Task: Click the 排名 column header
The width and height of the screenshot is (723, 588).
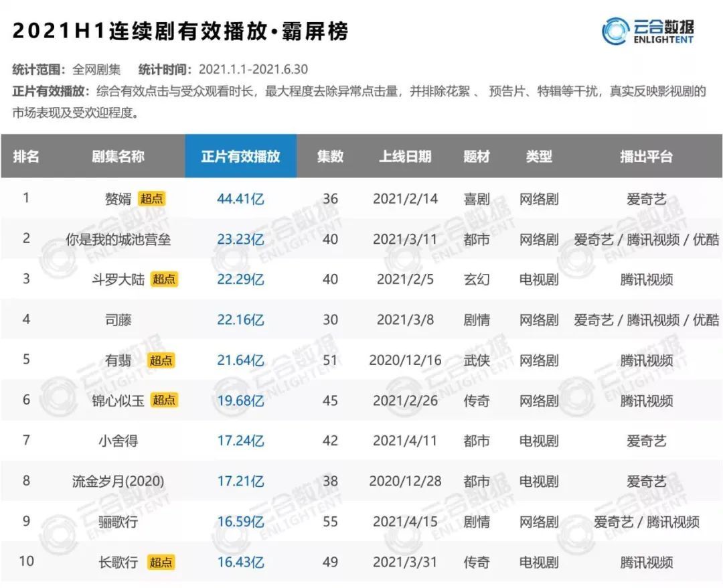Action: pos(26,157)
